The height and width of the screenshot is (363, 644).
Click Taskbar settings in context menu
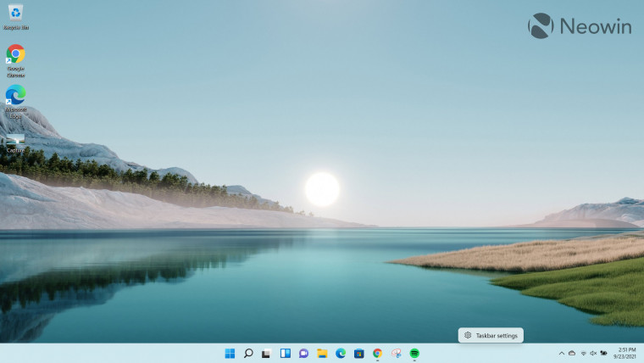[491, 336]
